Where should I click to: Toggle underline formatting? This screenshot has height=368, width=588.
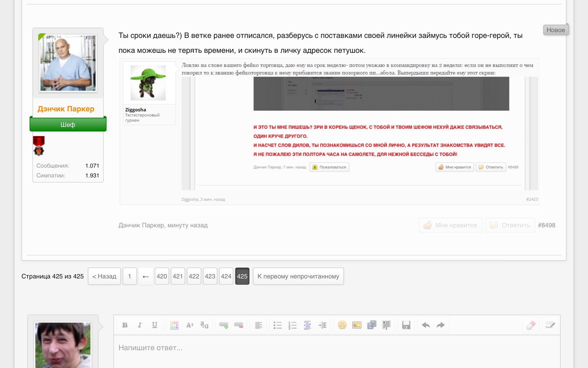[155, 325]
